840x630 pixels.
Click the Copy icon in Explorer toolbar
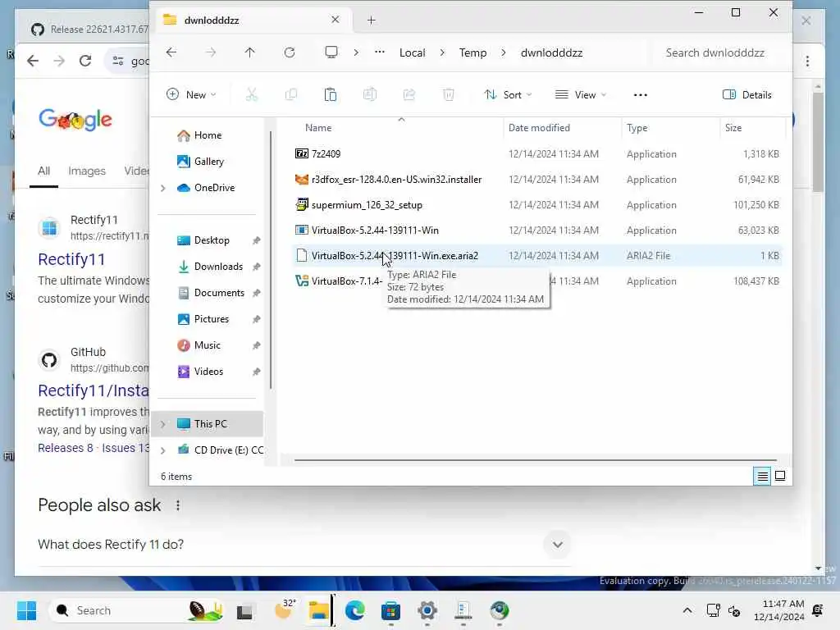coord(291,95)
